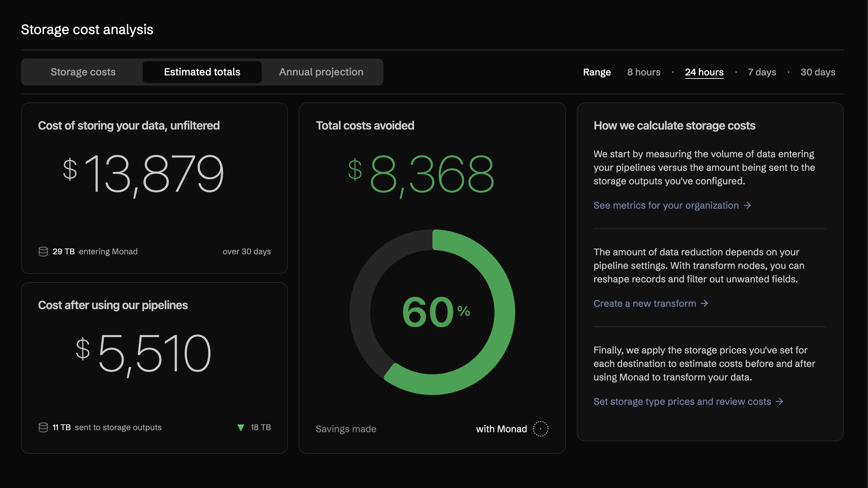Switch to Storage costs tab
The height and width of the screenshot is (488, 868).
point(83,72)
